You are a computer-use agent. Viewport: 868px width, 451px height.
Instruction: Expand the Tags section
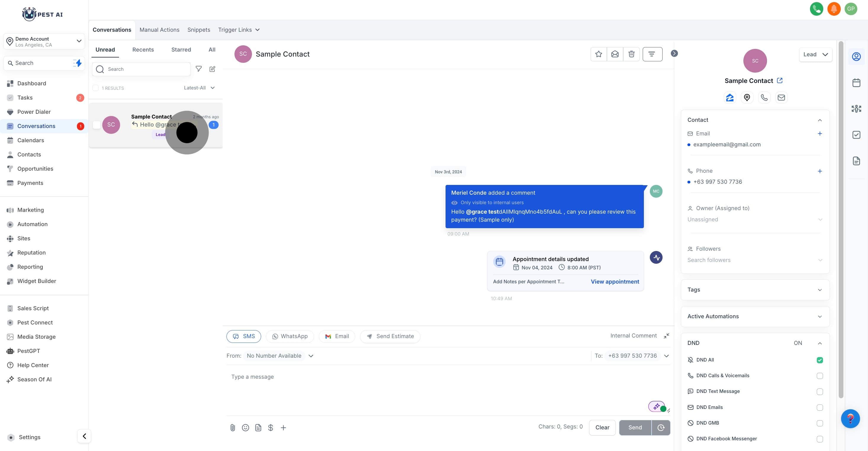click(755, 290)
